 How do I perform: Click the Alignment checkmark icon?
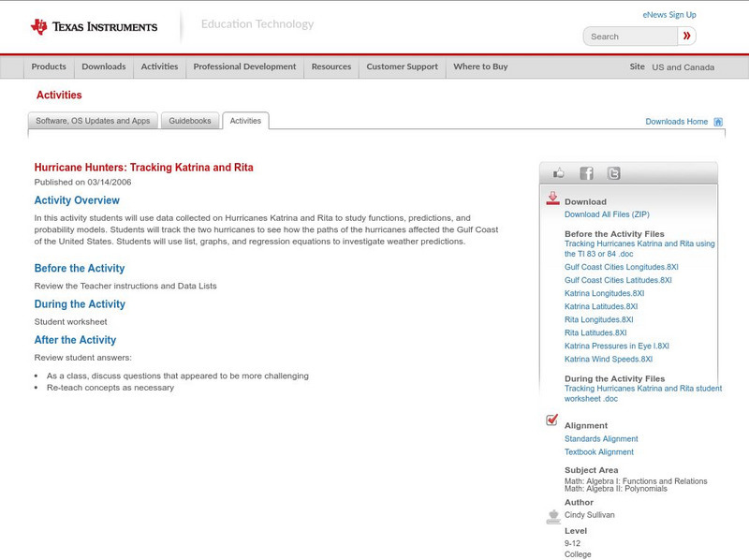(551, 420)
